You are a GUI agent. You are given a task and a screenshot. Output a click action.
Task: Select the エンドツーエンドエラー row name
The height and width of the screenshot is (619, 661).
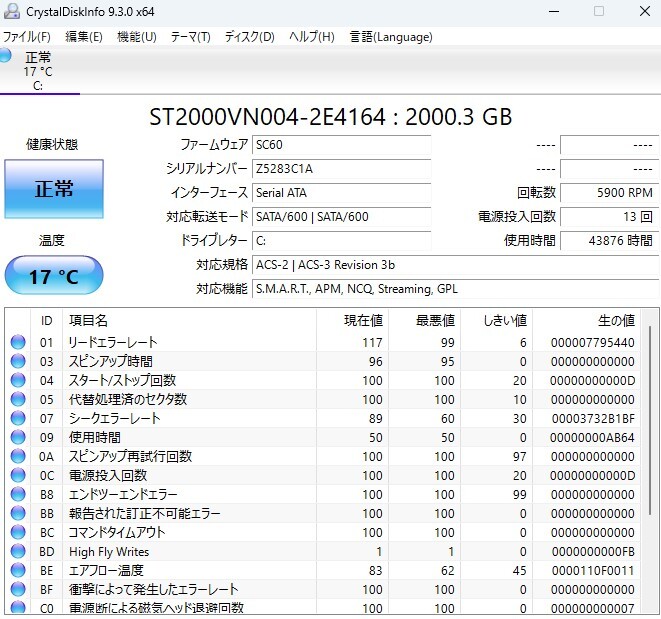pos(123,494)
